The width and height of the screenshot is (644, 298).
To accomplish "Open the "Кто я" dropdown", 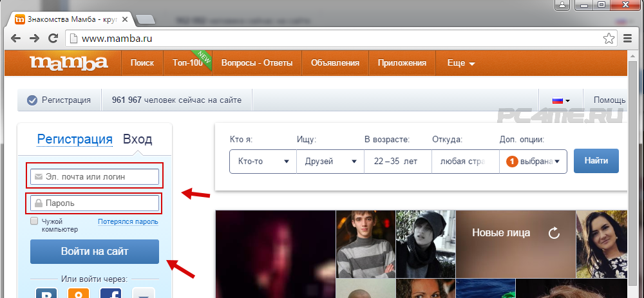I will (x=263, y=162).
